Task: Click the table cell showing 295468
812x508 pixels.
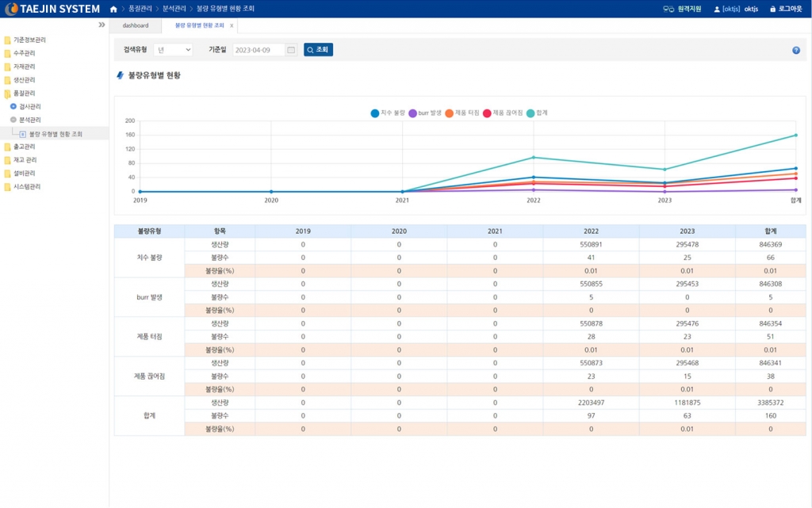Action: click(688, 363)
